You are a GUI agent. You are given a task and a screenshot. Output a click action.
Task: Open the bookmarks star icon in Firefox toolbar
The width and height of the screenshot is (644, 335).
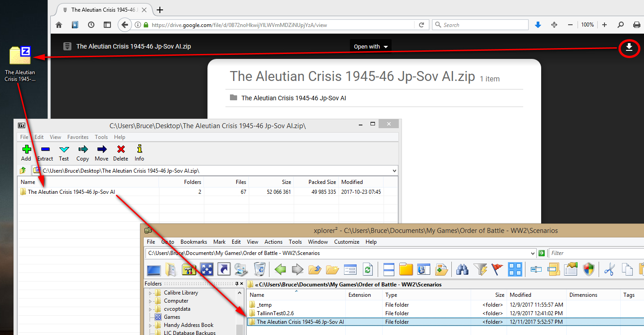(75, 25)
